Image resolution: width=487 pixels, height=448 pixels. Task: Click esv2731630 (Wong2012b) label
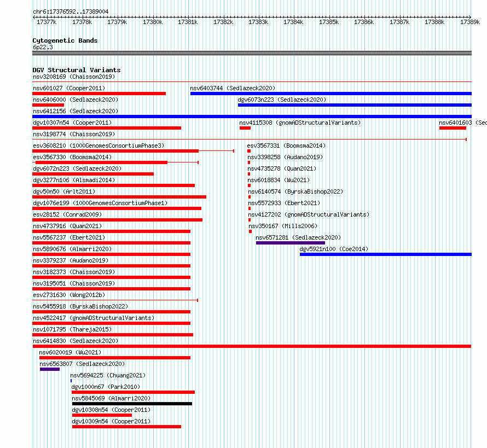coord(69,295)
